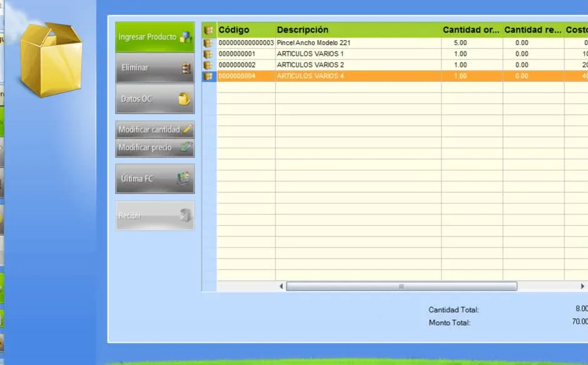Click the Ingresar Producto button

point(155,37)
